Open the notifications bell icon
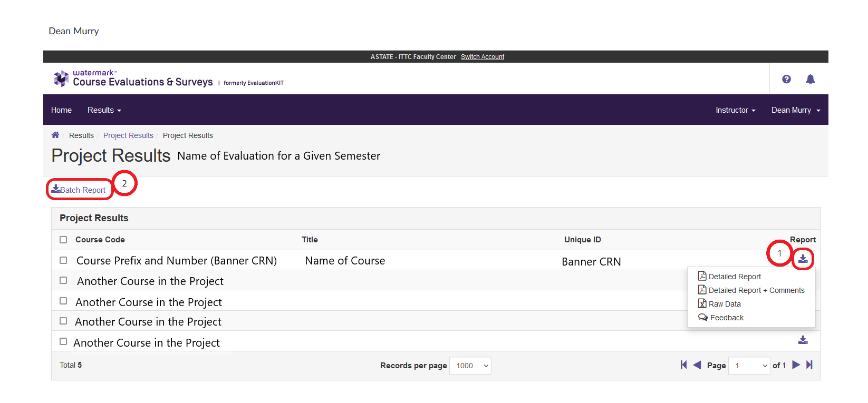Image resolution: width=868 pixels, height=403 pixels. coord(811,79)
